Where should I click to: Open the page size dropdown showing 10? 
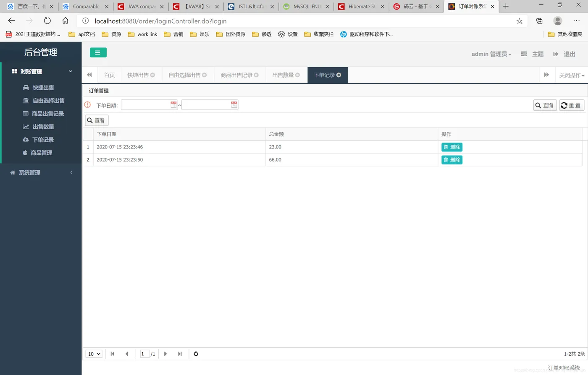click(94, 354)
